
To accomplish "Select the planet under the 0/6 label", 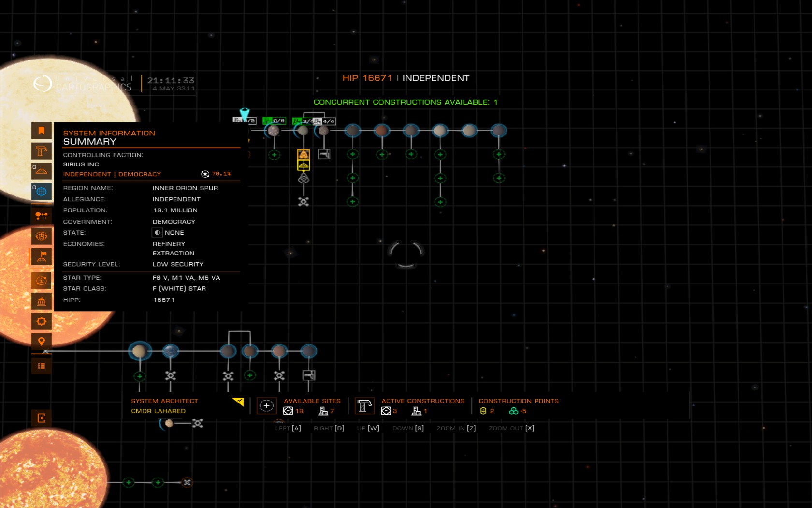I will 274,131.
